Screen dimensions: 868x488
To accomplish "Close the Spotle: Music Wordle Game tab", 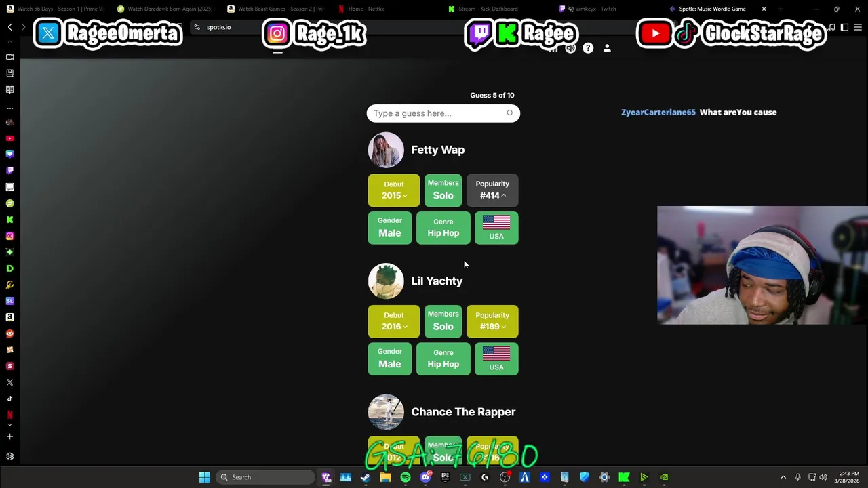I will point(764,9).
